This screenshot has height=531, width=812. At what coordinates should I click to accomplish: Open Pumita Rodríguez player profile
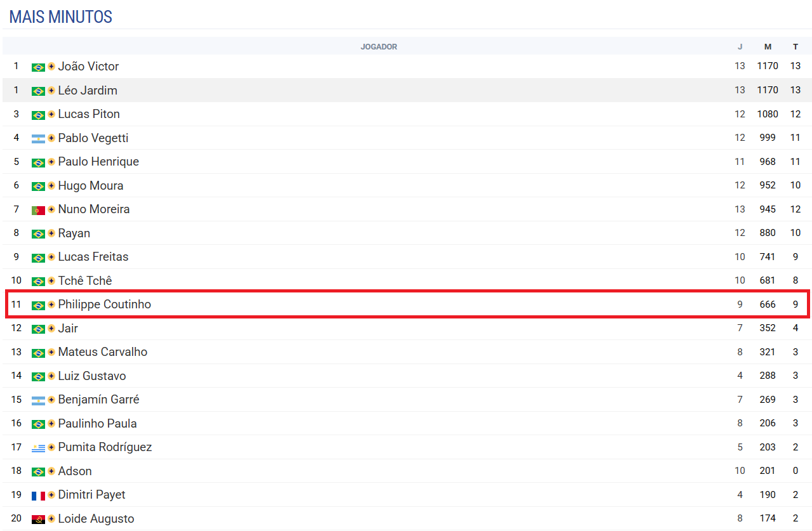(105, 447)
